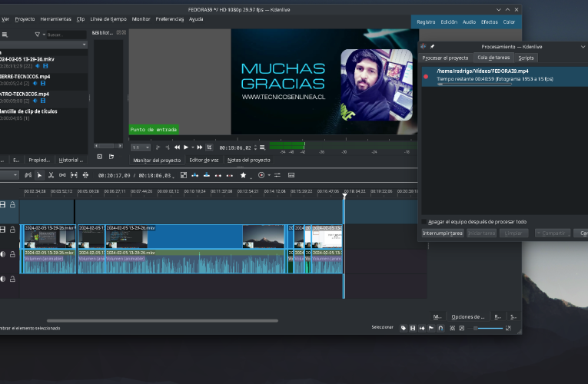
Task: Open monitor hamburger options menu
Action: [x=263, y=147]
